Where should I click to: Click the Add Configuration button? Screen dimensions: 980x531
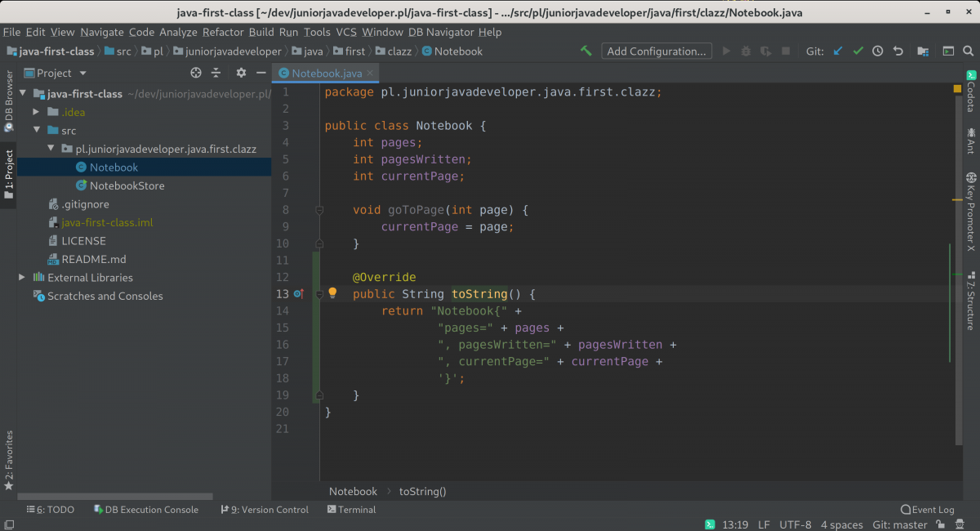click(x=656, y=51)
